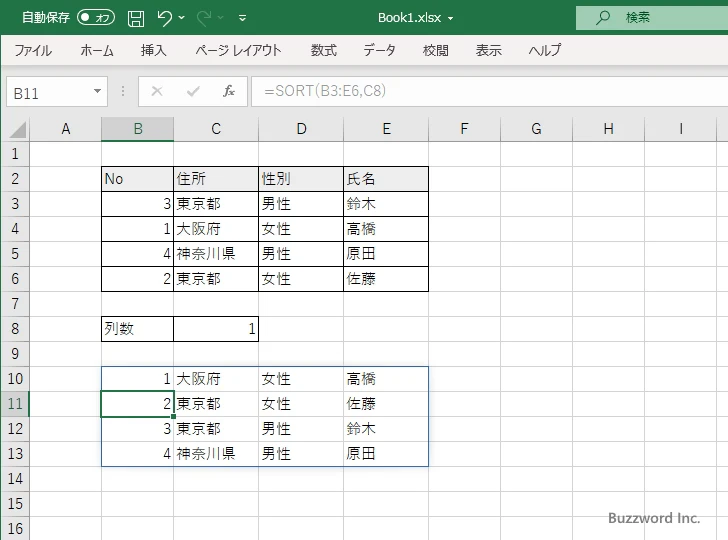
Task: Click the Undo arrow icon
Action: click(x=164, y=18)
